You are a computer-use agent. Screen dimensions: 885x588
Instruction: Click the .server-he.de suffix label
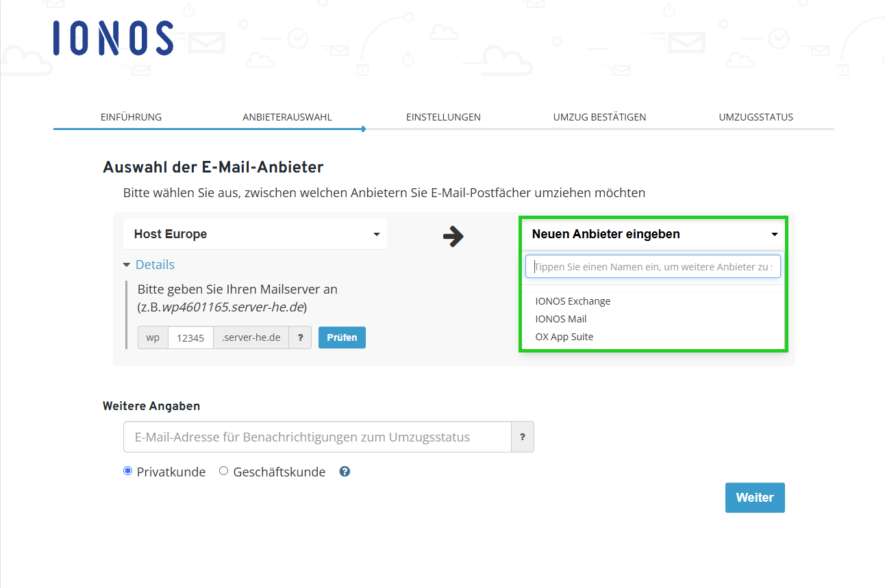pos(251,337)
